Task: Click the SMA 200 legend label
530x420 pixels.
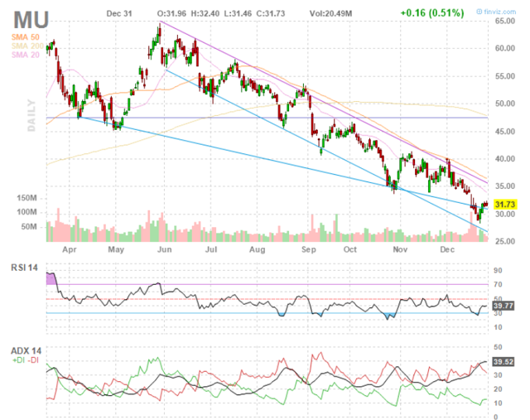Action: 27,46
